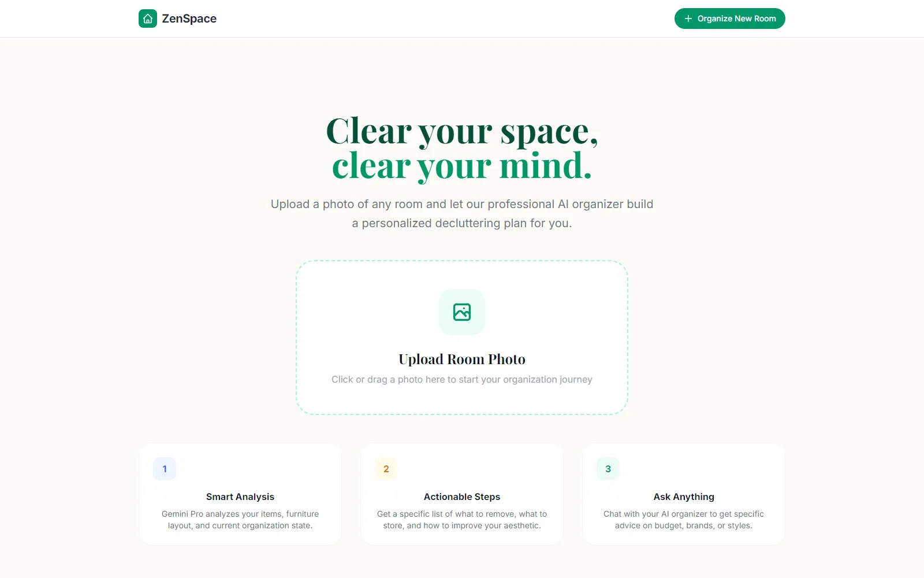Click the 'Clear your space,' headline
924x578 pixels.
point(462,131)
